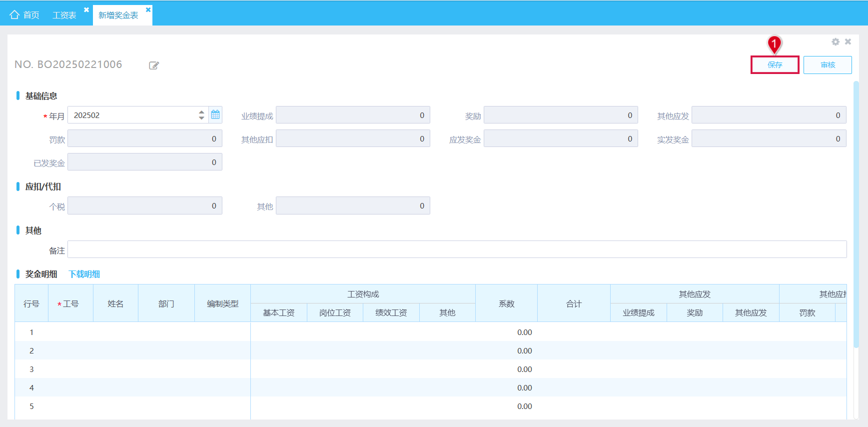This screenshot has height=427, width=868.
Task: Click the 系数 column header
Action: (x=506, y=303)
